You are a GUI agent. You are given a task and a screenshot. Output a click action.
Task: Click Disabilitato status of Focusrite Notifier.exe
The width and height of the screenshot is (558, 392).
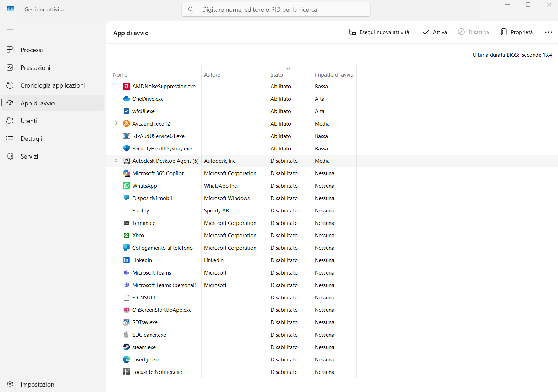click(284, 372)
